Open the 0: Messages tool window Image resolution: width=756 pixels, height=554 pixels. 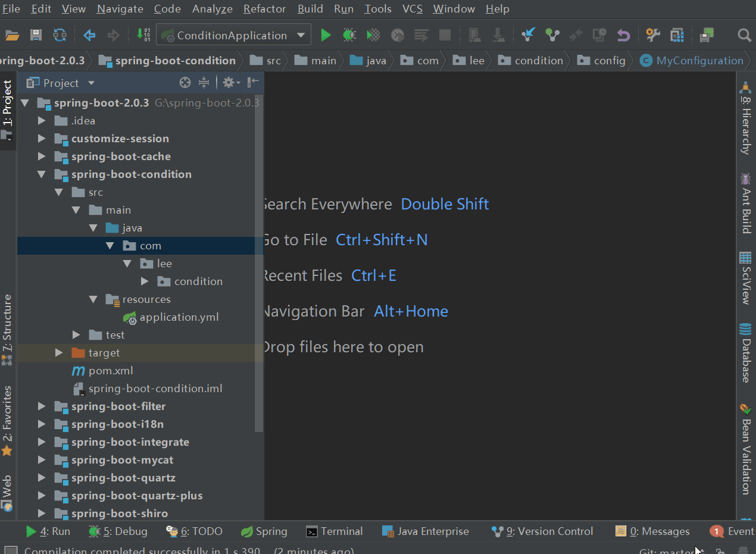(x=652, y=531)
